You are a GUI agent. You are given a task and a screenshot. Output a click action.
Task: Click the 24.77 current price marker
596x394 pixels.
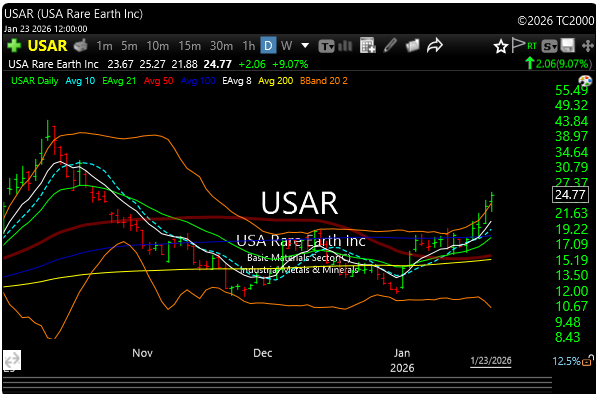click(570, 195)
